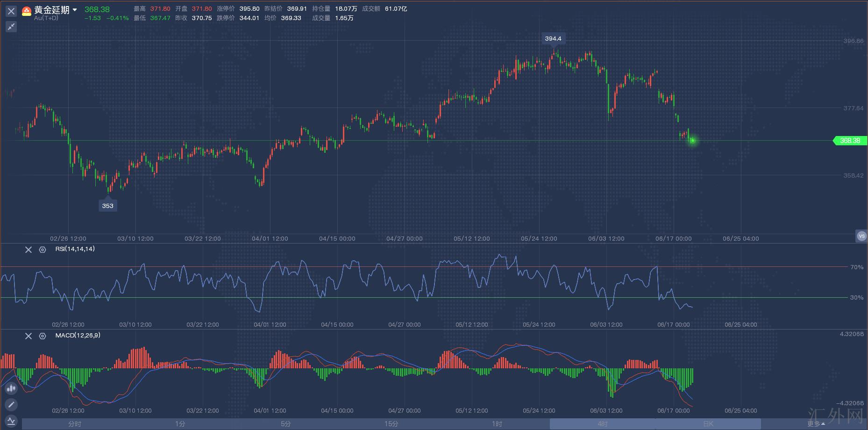Expand the 更多 timeframes menu
Viewport: 868px width, 430px height.
[816, 424]
